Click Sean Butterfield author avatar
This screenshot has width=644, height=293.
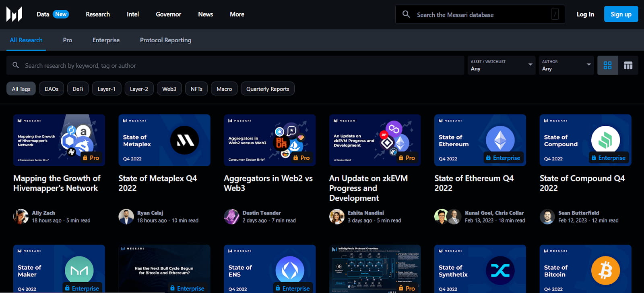547,216
